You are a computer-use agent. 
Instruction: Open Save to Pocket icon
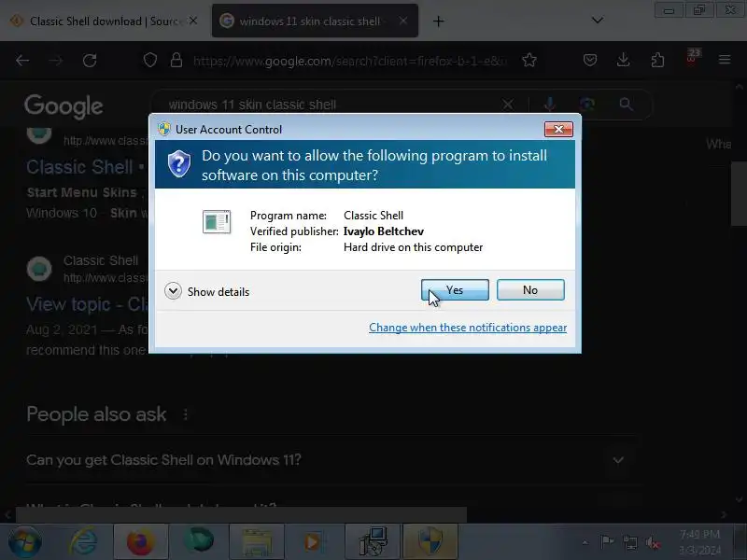pos(590,60)
